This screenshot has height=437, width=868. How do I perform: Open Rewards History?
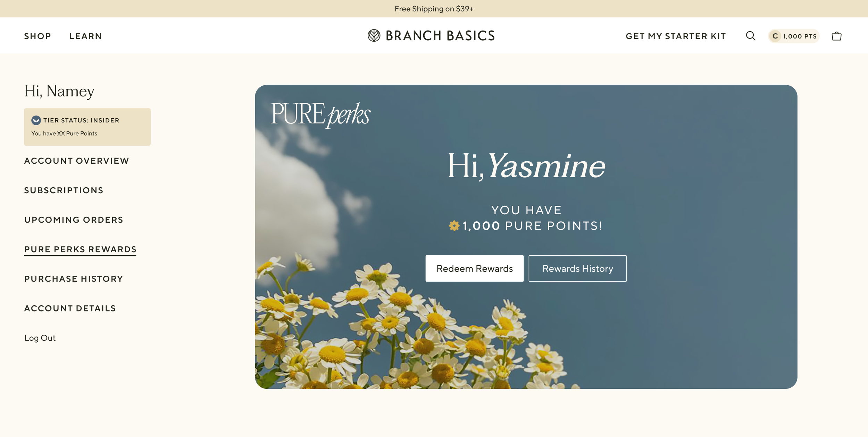[578, 268]
